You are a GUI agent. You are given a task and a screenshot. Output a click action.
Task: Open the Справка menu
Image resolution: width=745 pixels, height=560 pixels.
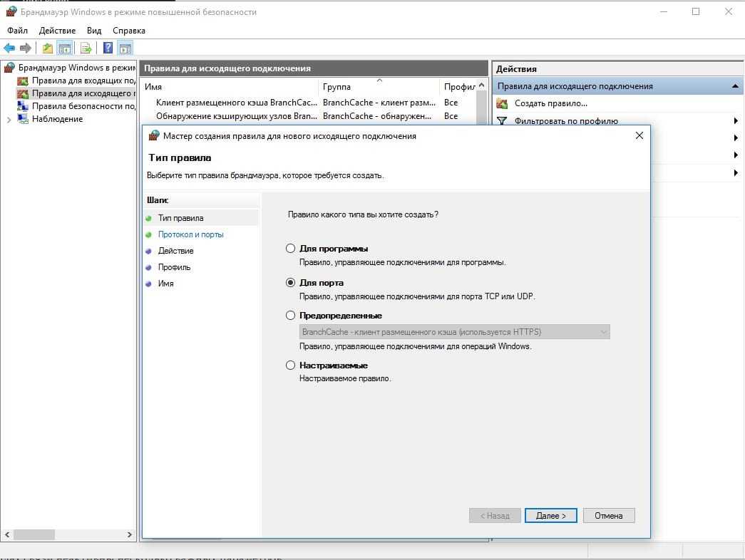[x=128, y=31]
